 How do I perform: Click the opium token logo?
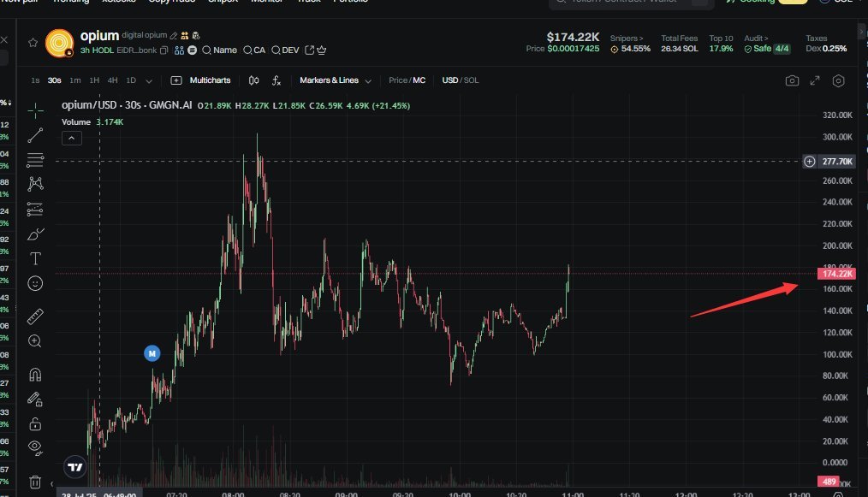pos(59,43)
